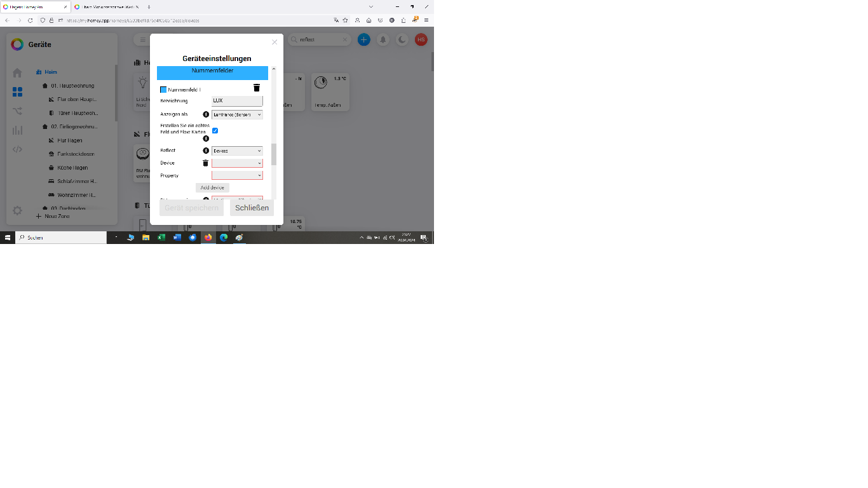The height and width of the screenshot is (488, 868).
Task: Pick color for Nummernfeld 1 blue swatch
Action: [x=163, y=90]
